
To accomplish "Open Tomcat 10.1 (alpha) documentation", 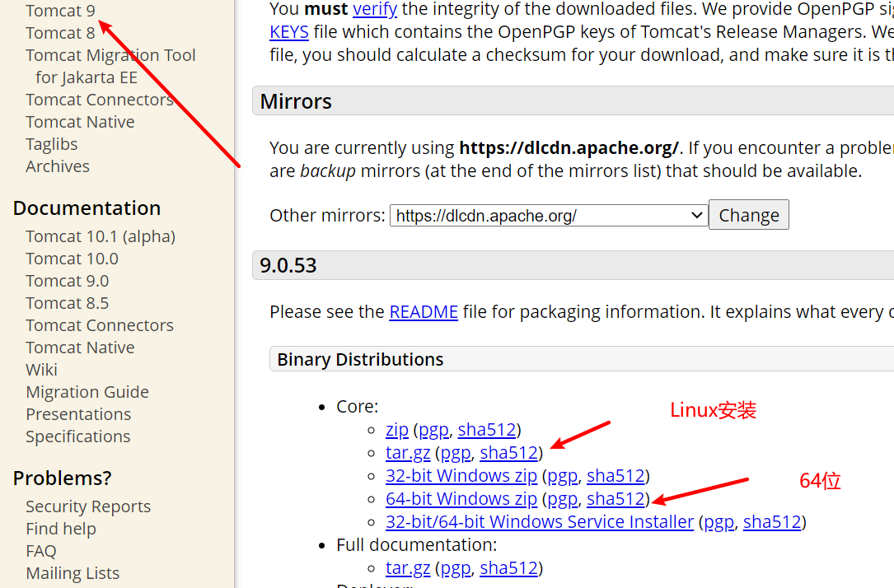I will pyautogui.click(x=101, y=236).
